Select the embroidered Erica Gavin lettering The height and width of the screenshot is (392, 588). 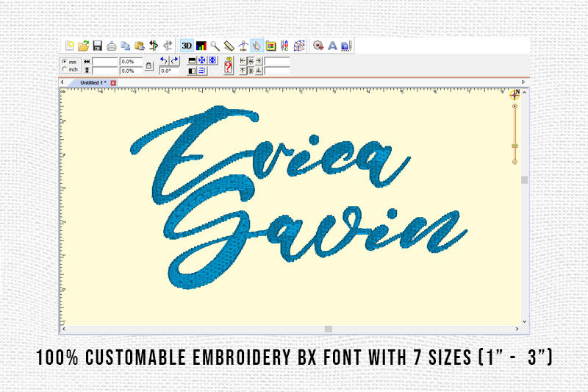[298, 197]
